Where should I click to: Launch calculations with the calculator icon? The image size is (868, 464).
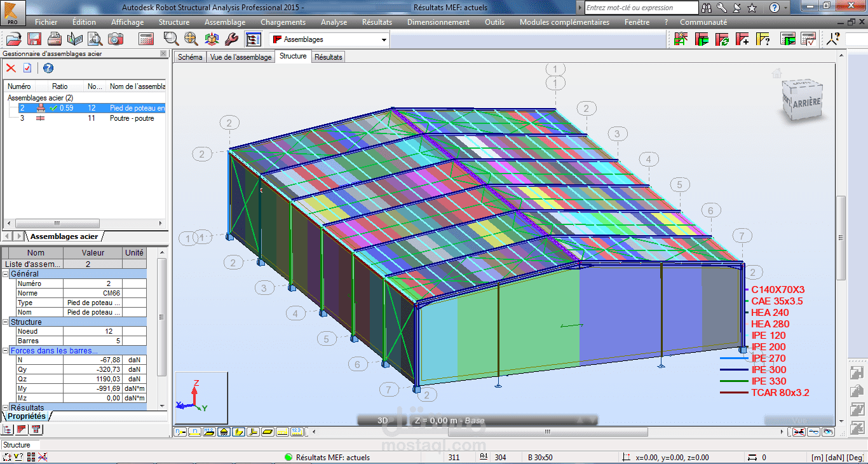[x=147, y=39]
